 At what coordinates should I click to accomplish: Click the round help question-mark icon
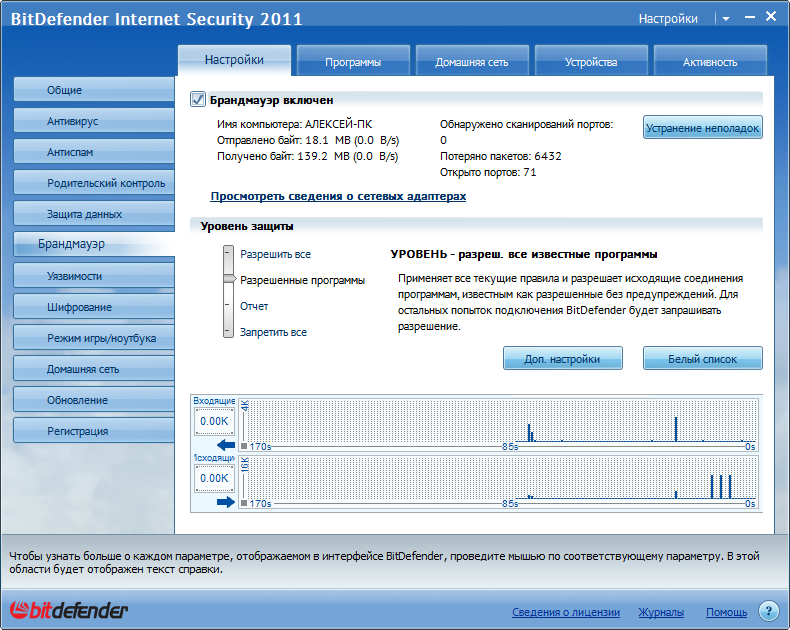pos(768,611)
